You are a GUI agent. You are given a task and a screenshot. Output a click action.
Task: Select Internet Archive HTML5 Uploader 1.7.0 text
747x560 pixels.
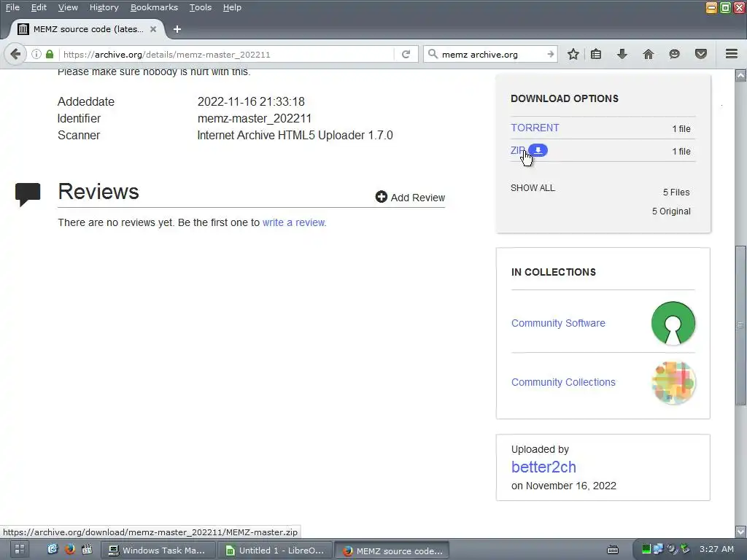point(295,135)
